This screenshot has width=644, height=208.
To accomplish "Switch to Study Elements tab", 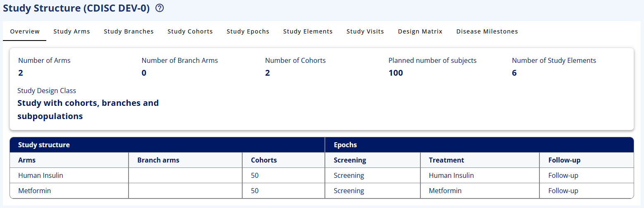I will (308, 31).
